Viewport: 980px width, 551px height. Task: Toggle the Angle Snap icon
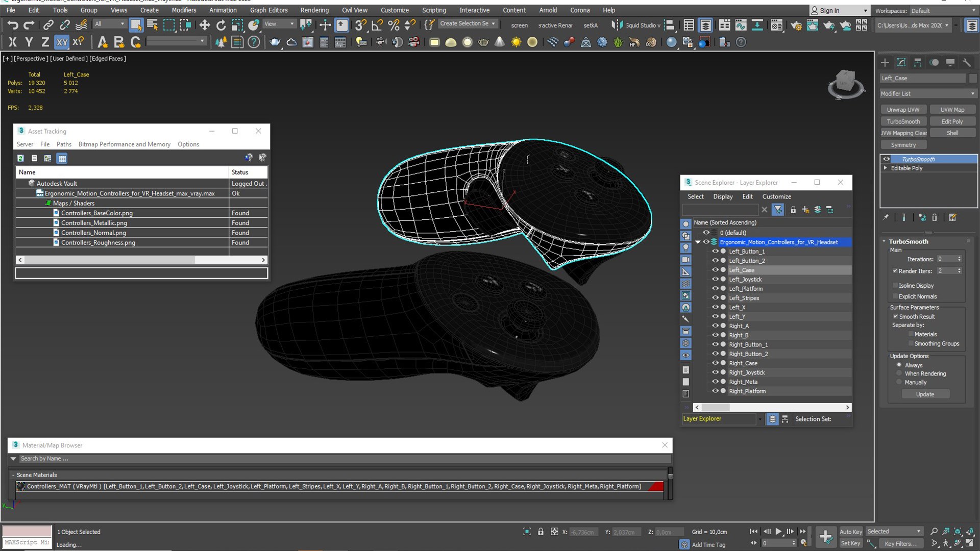[x=377, y=24]
